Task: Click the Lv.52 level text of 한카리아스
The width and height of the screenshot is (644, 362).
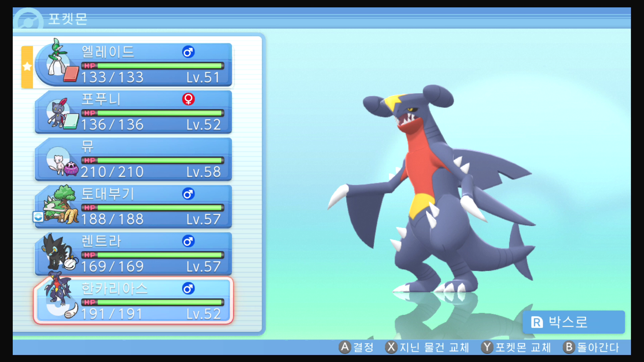Action: click(x=204, y=314)
